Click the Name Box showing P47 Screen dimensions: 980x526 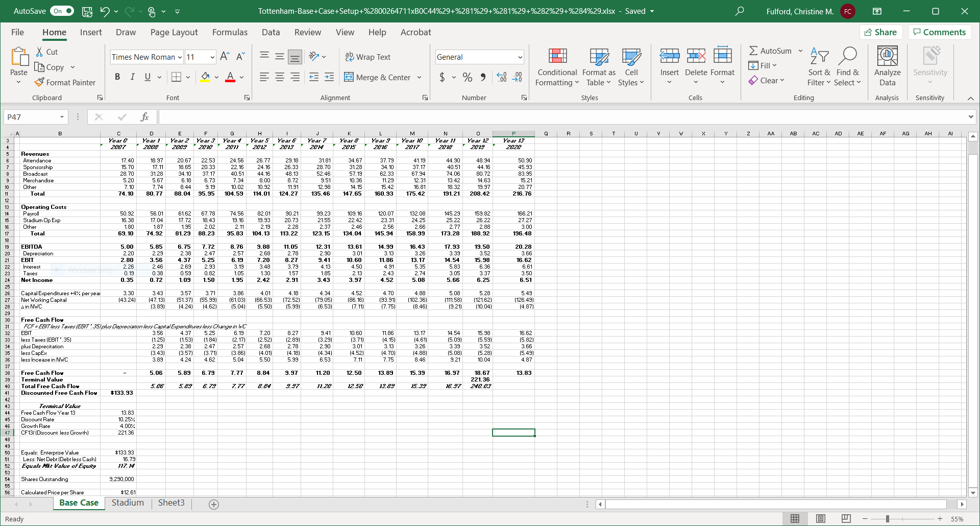31,117
